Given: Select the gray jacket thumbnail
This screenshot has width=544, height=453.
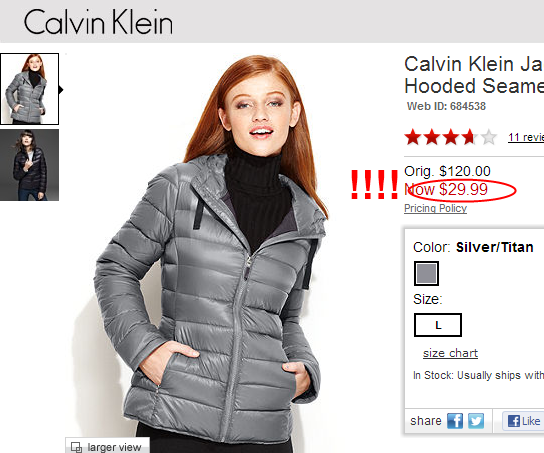Looking at the screenshot, I should coord(29,89).
